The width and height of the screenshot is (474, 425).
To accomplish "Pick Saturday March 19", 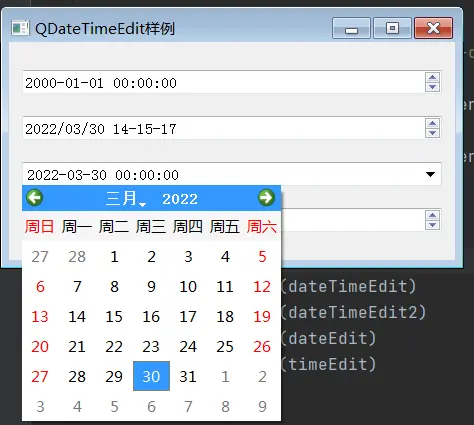I will coord(262,317).
